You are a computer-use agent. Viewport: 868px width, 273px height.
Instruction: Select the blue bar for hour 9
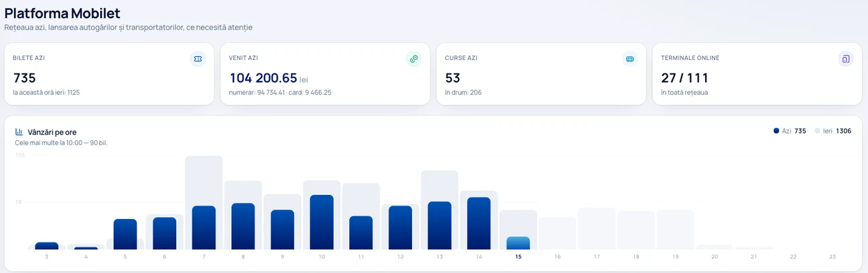coord(282,230)
